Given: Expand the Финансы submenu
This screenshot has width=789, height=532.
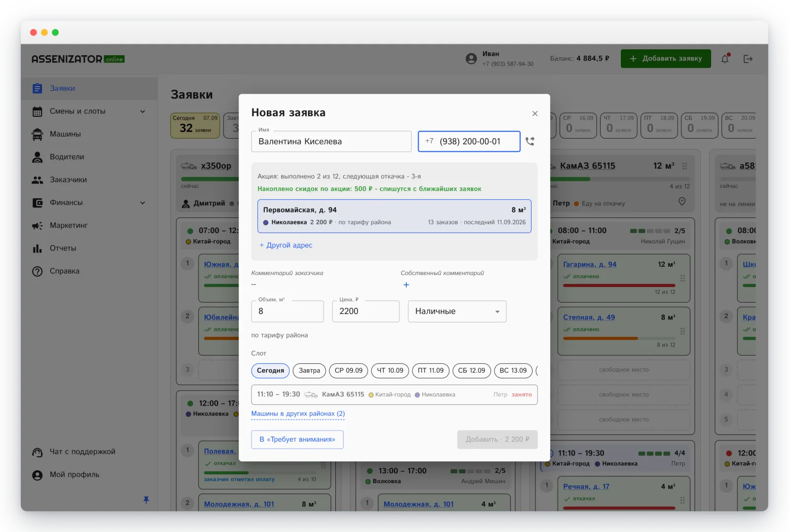Looking at the screenshot, I should [143, 203].
